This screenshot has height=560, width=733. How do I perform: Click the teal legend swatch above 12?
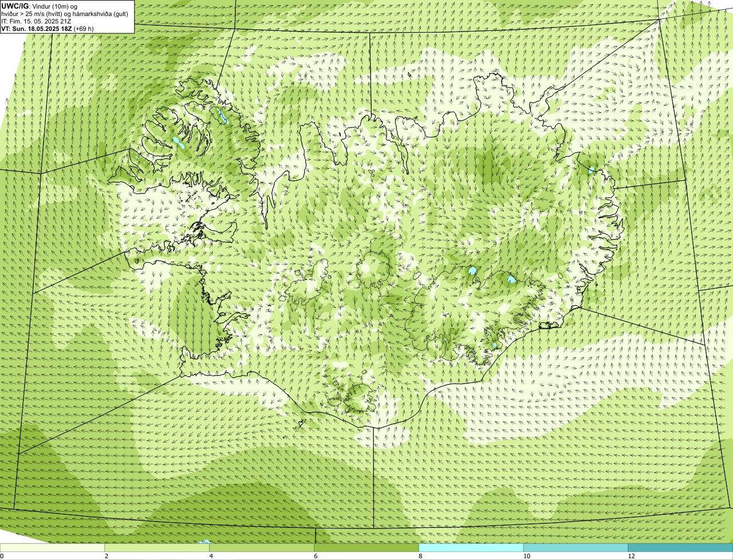(x=681, y=548)
